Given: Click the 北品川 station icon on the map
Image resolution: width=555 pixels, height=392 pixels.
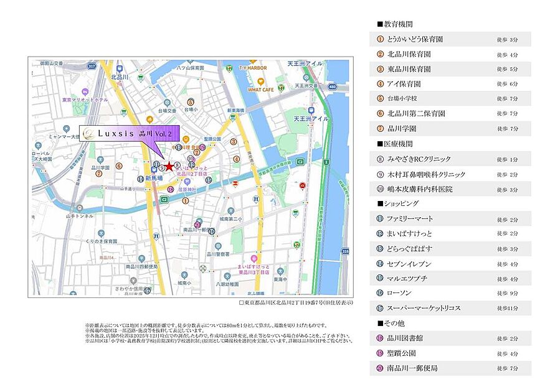Looking at the screenshot, I should point(120,69).
